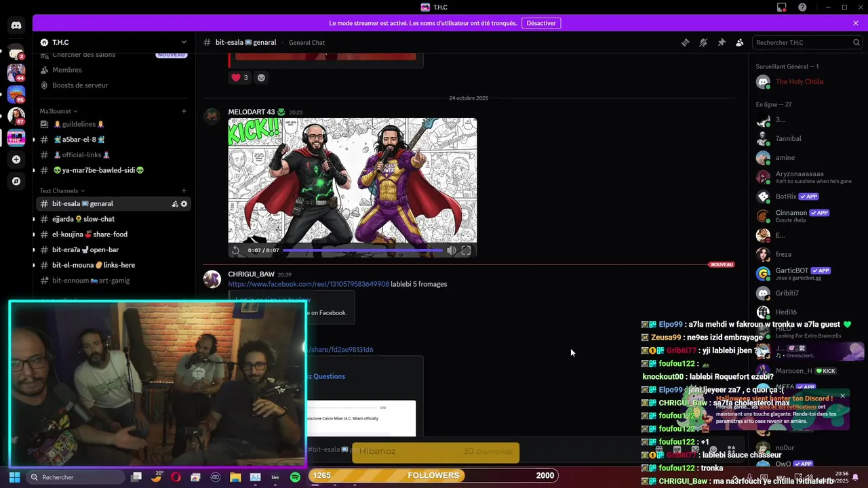
Task: Open Task View on the taskbar
Action: [136, 477]
